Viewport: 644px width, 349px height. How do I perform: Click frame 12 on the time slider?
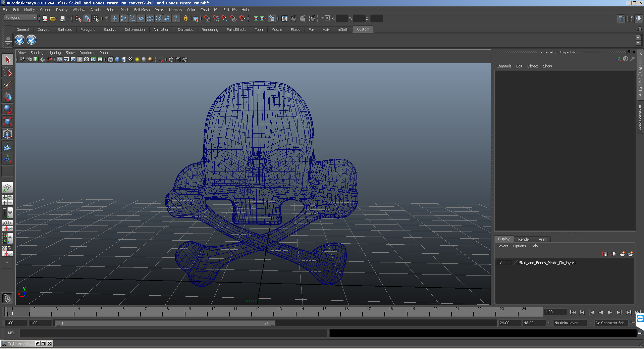click(x=257, y=312)
